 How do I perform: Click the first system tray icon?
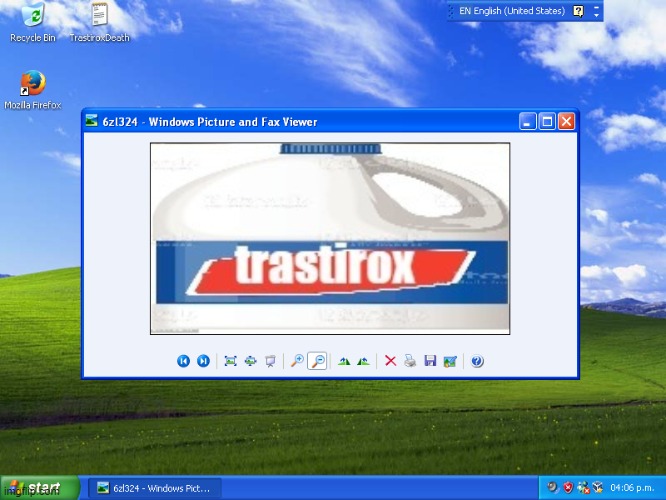(x=552, y=487)
